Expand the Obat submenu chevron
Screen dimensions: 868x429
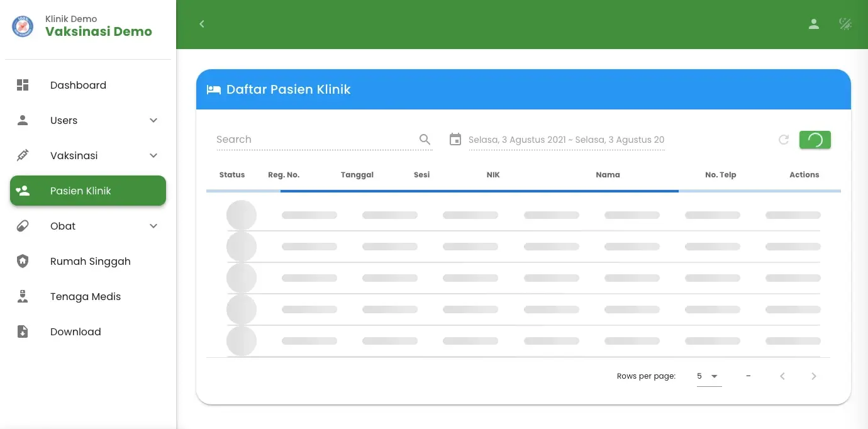coord(153,226)
